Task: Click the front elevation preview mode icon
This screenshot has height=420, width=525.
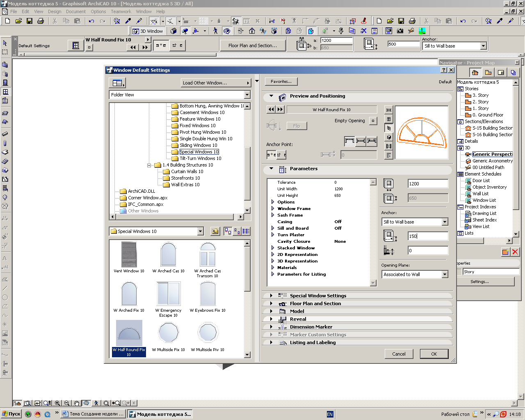Action: point(389,119)
